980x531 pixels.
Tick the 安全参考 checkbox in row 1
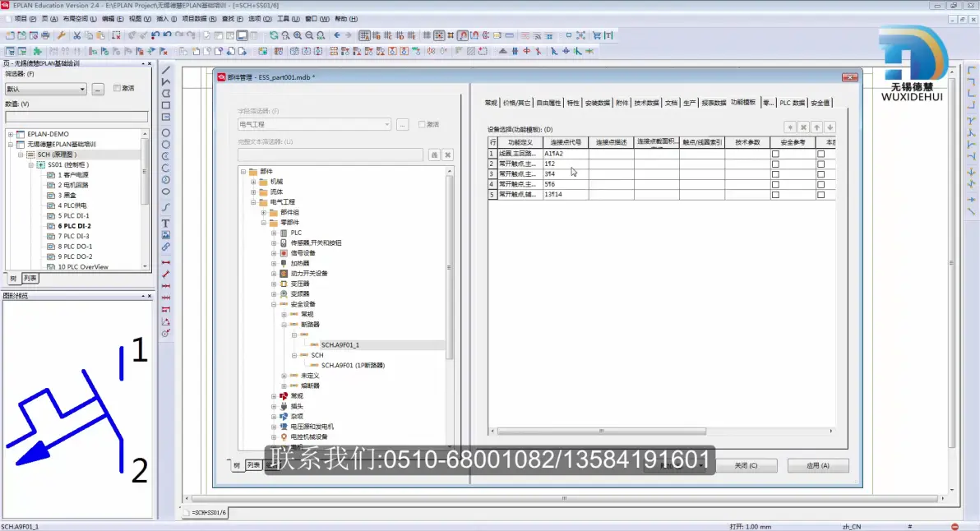(x=775, y=154)
